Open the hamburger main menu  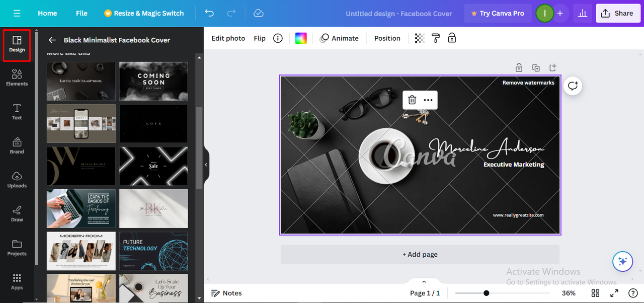(x=17, y=13)
